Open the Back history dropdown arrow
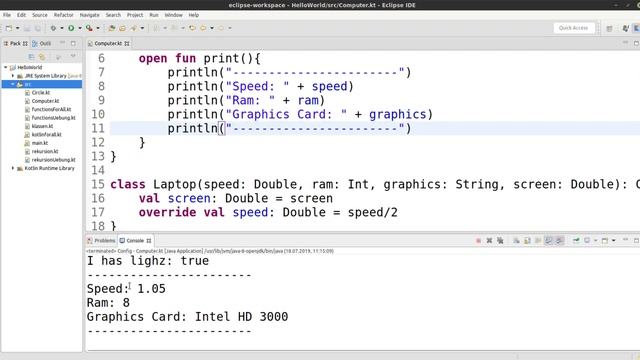The height and width of the screenshot is (360, 640). 212,28
